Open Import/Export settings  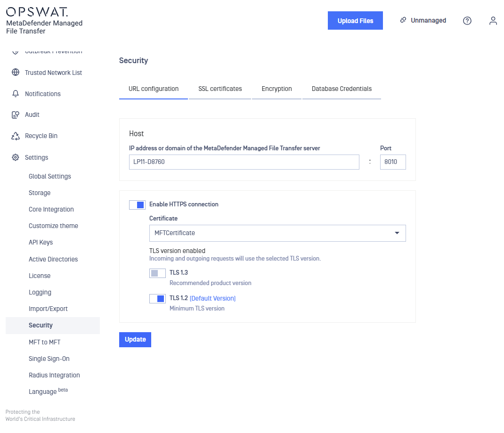coord(48,309)
